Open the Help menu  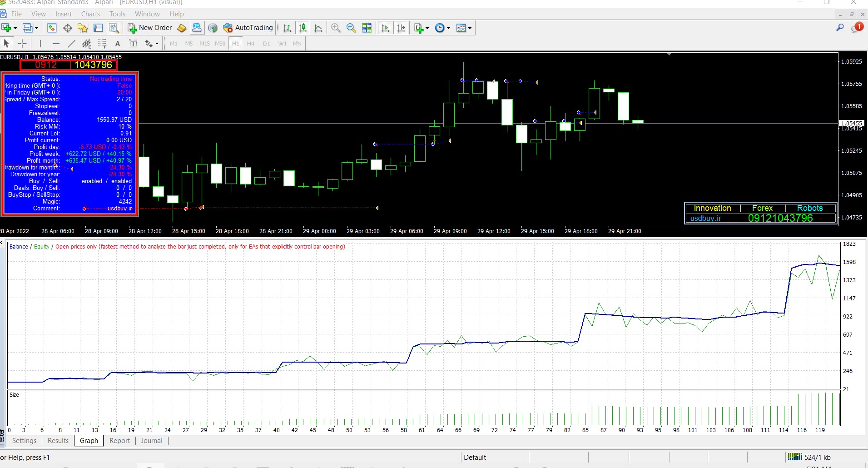pos(177,14)
